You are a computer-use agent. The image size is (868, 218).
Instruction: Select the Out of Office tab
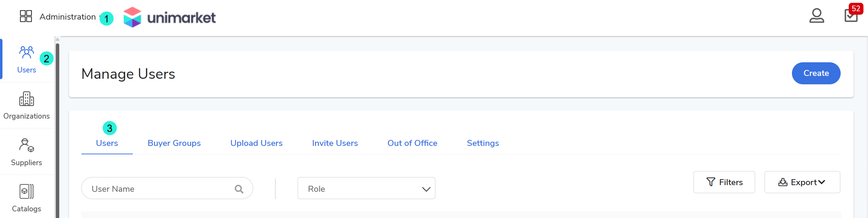tap(412, 143)
